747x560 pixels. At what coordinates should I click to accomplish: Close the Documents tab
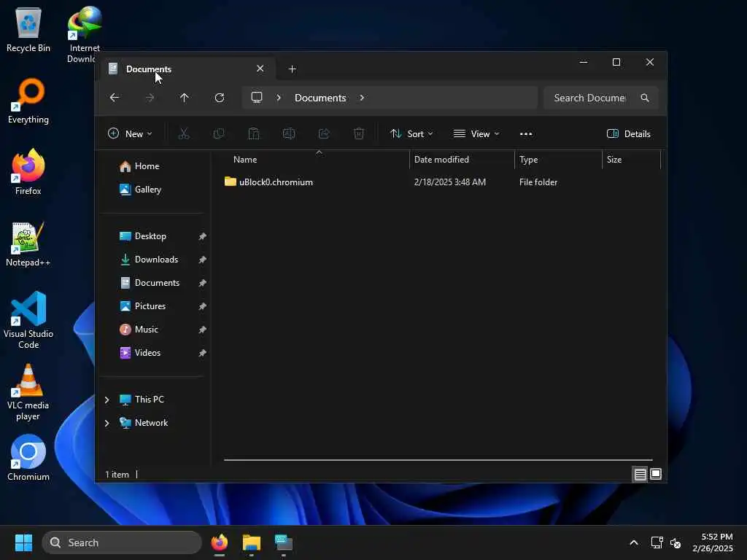[x=260, y=69]
